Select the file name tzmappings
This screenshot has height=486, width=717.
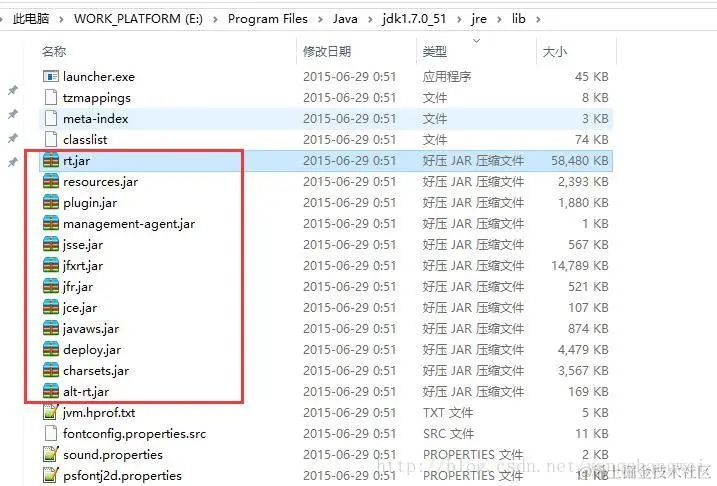click(x=97, y=98)
